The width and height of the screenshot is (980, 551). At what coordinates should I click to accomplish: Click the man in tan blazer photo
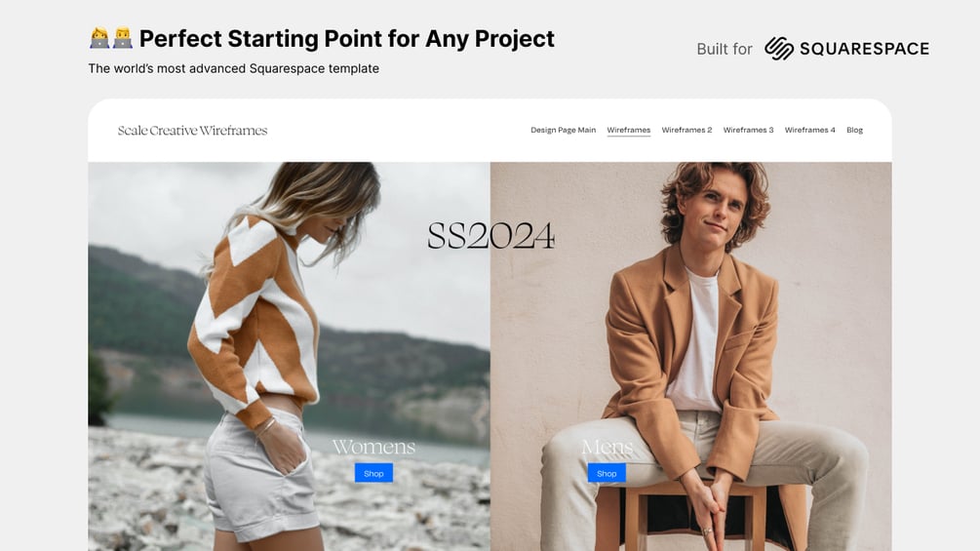pyautogui.click(x=691, y=356)
